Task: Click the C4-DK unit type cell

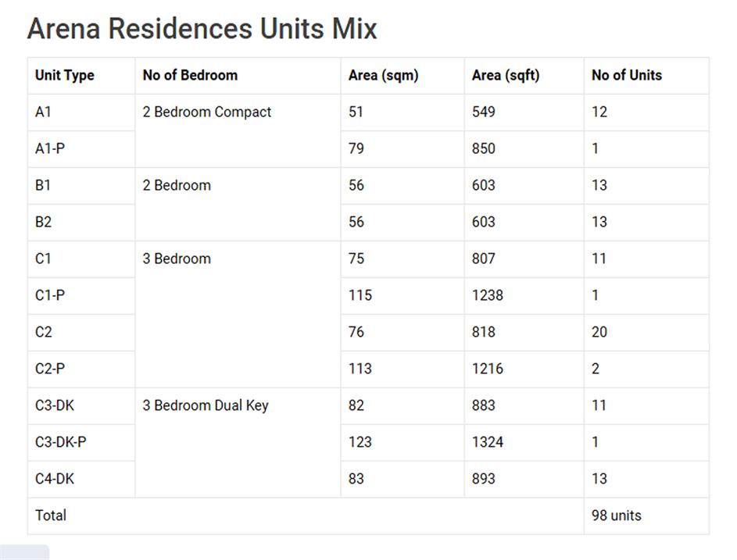Action: [x=55, y=479]
